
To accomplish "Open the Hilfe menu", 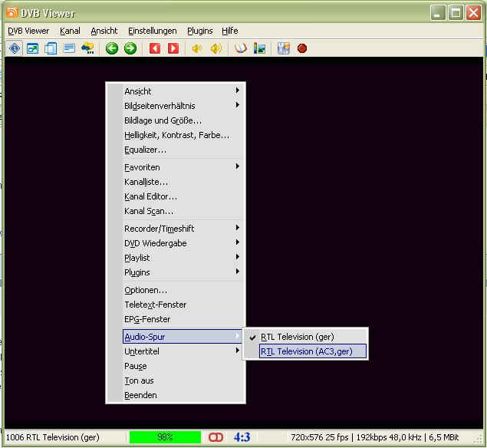I will click(230, 31).
